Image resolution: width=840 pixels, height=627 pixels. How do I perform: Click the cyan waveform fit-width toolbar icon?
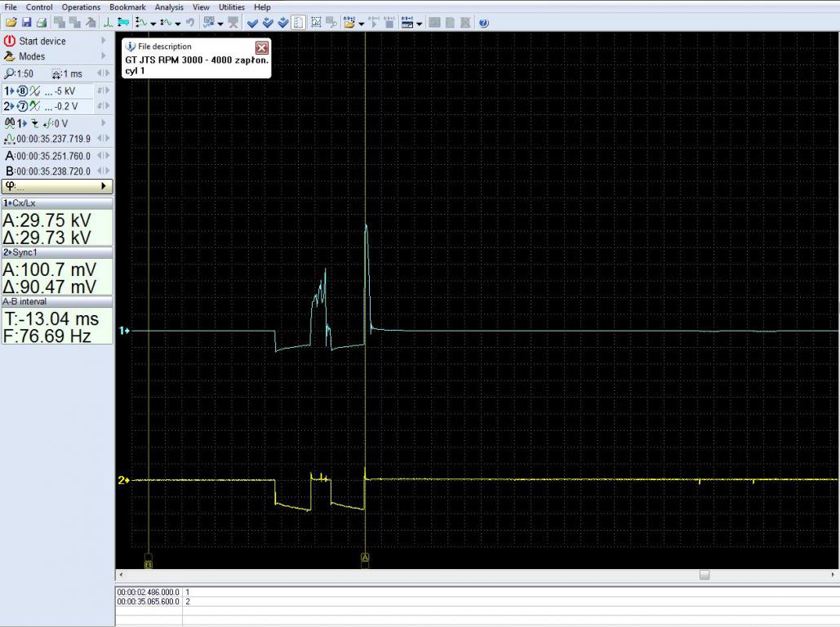pos(123,23)
